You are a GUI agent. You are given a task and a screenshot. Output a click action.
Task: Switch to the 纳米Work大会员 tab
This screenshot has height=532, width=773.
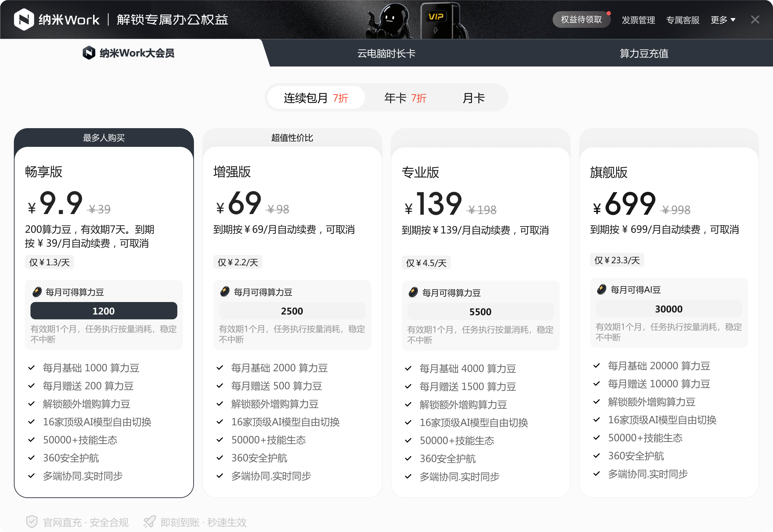(x=128, y=53)
